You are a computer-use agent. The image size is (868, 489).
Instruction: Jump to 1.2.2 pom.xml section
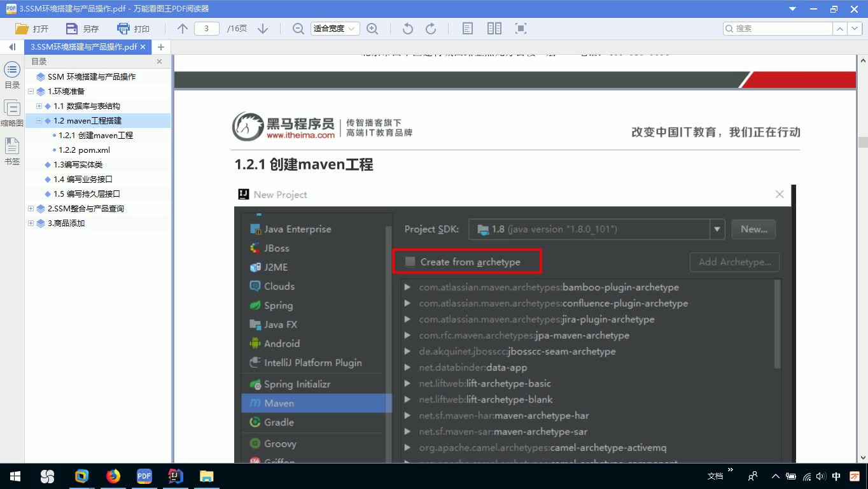(84, 150)
